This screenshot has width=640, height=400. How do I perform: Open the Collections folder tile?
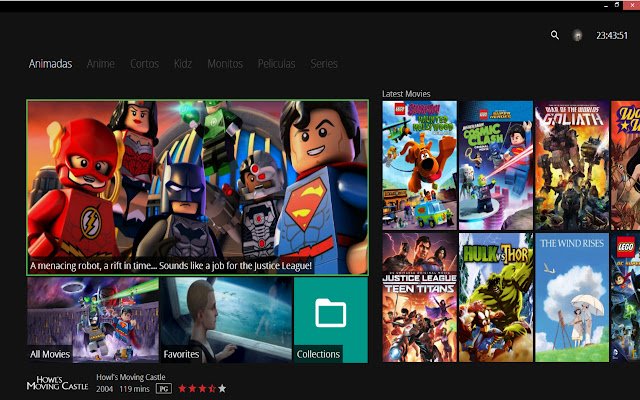click(331, 320)
